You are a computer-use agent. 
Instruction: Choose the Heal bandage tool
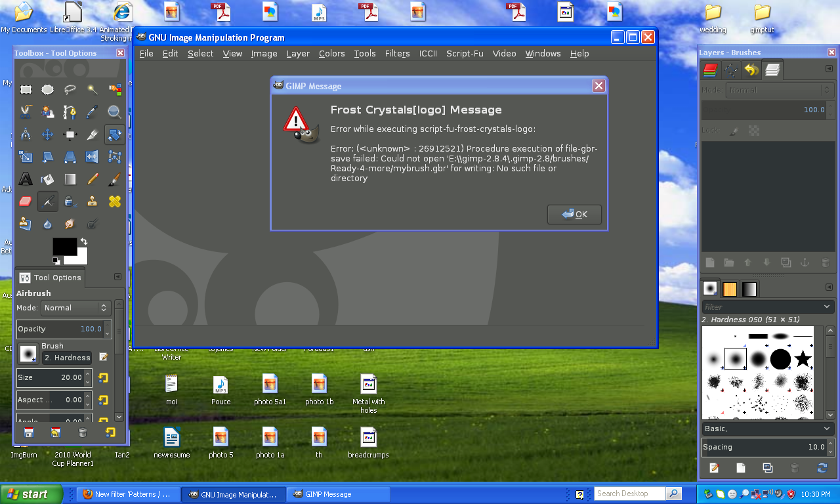pos(115,201)
